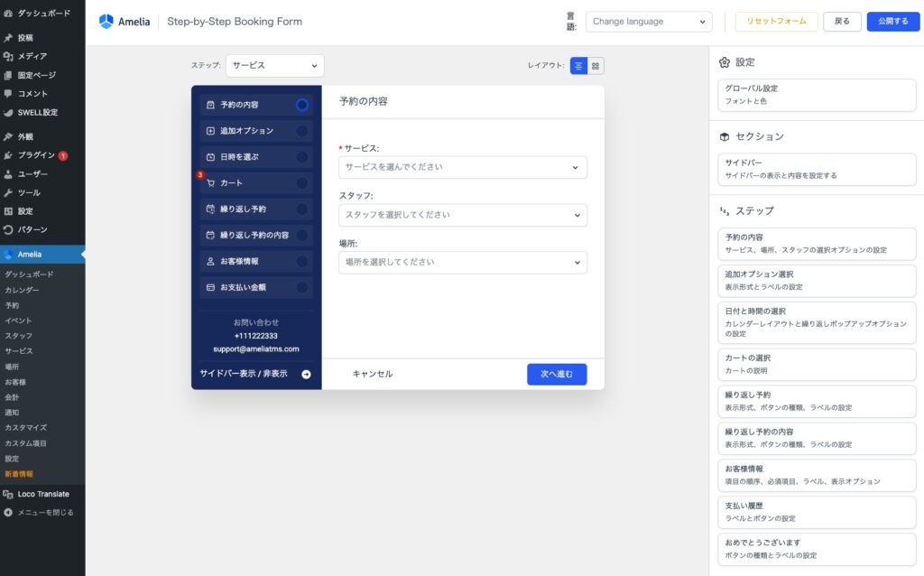Click the calendar icon beside 日時を選ぶ
Image resolution: width=924 pixels, height=576 pixels.
point(211,157)
